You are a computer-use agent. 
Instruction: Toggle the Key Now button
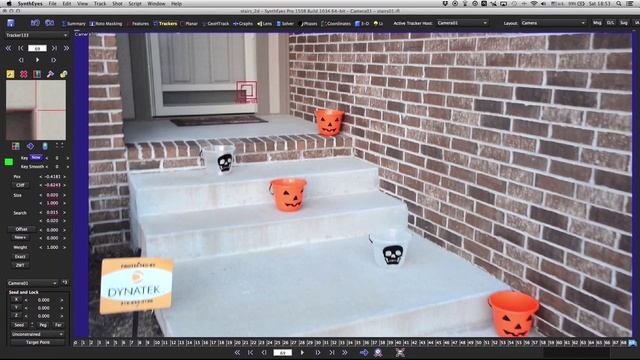pos(36,158)
